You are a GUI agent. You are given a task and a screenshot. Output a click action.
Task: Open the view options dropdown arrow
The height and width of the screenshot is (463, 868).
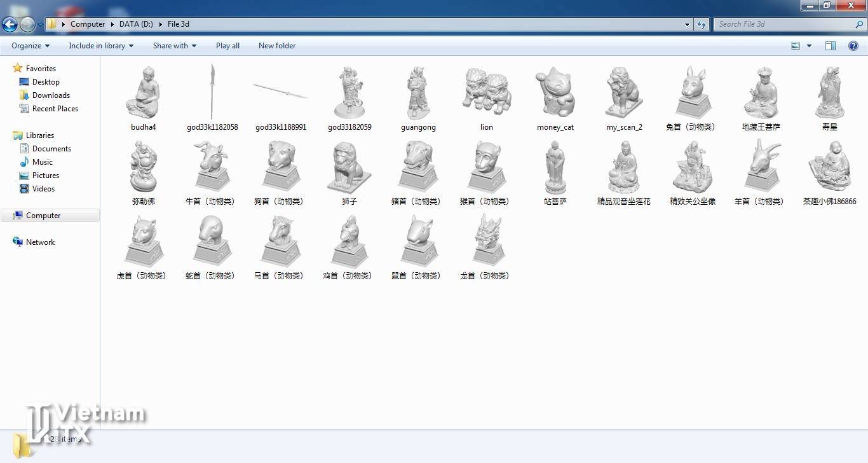(x=809, y=46)
